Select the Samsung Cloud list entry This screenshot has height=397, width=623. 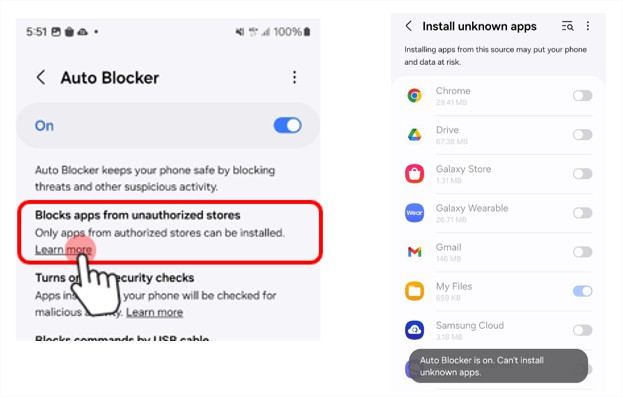498,330
